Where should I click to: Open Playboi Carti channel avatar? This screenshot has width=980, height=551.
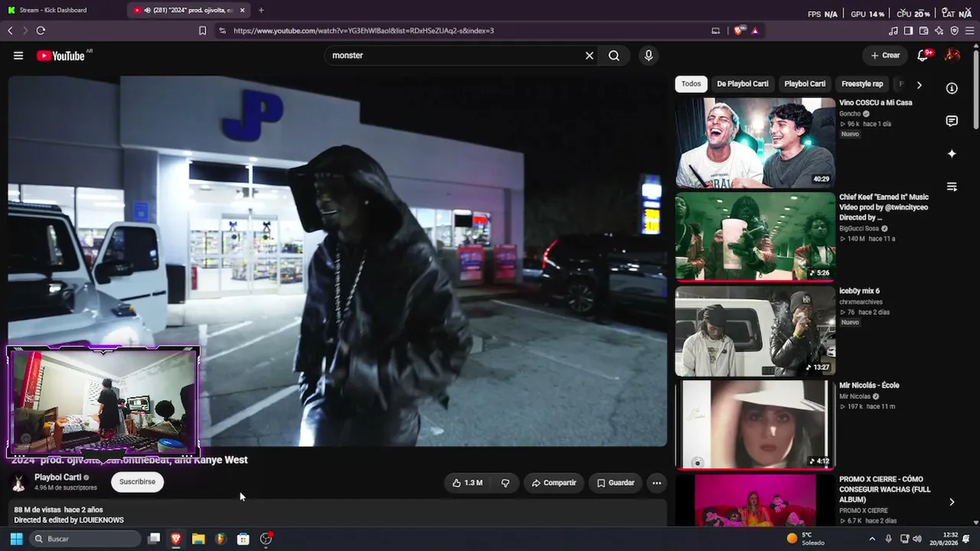(x=20, y=482)
